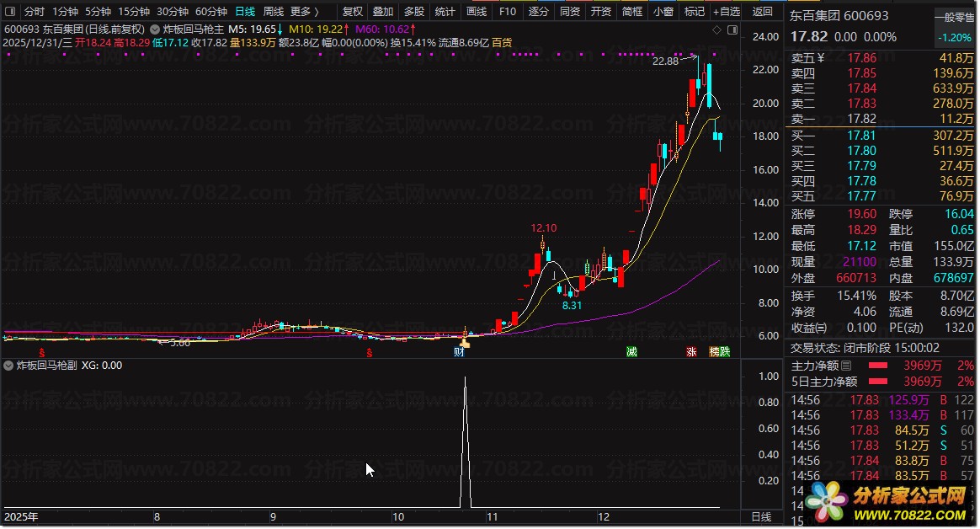
Task: Click the 22.88 high price label
Action: point(665,61)
